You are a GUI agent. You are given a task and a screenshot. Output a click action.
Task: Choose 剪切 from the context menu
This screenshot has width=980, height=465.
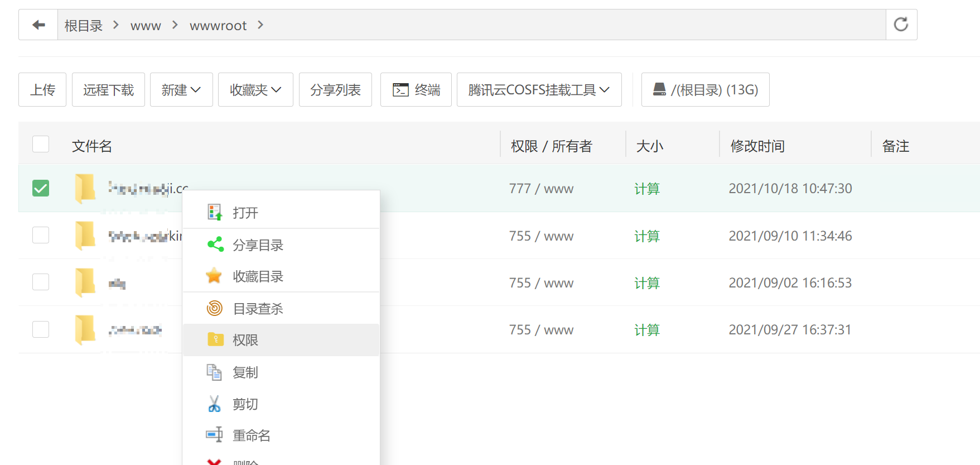tap(281, 404)
